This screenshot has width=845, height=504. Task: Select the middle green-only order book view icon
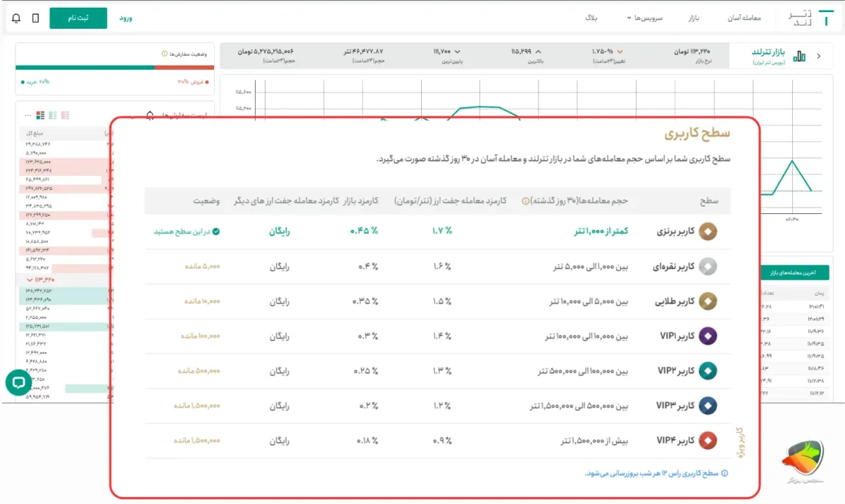(53, 115)
